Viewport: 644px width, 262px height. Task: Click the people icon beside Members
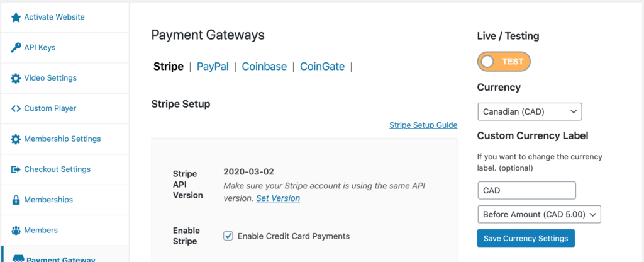[16, 231]
